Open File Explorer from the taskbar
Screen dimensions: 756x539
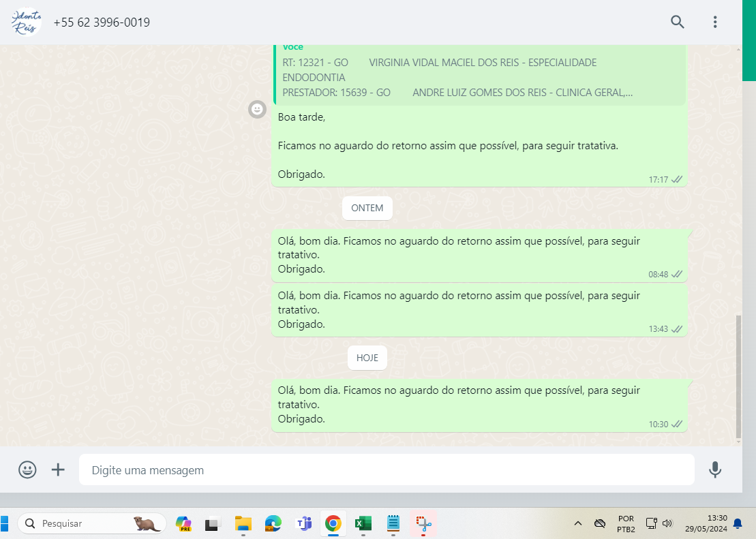243,523
